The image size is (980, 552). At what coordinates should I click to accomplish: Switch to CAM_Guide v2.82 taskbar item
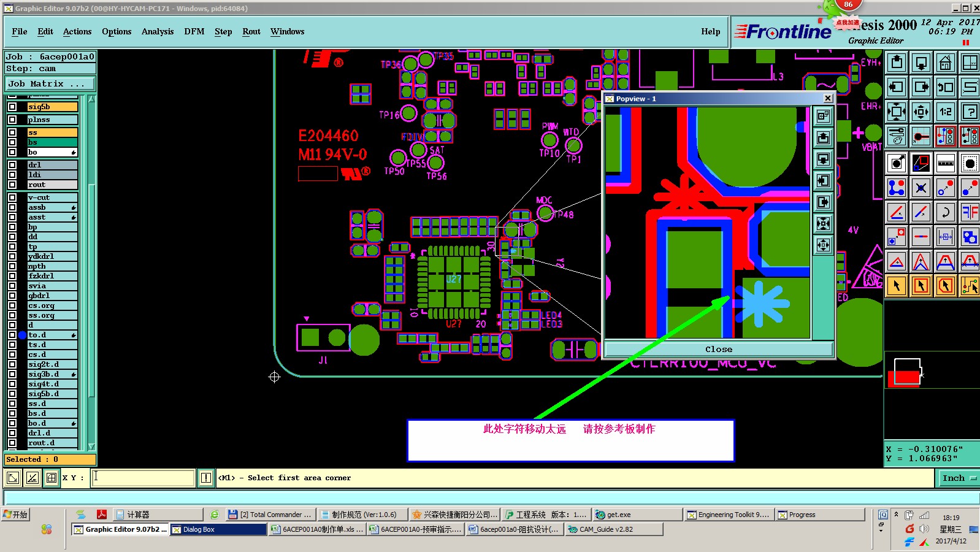[x=614, y=529]
